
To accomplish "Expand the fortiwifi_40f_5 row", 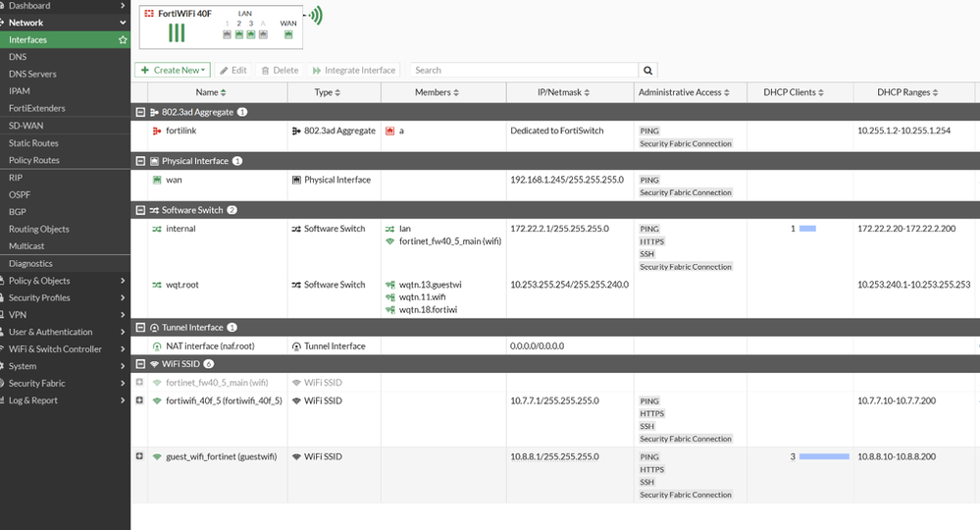I will click(139, 400).
